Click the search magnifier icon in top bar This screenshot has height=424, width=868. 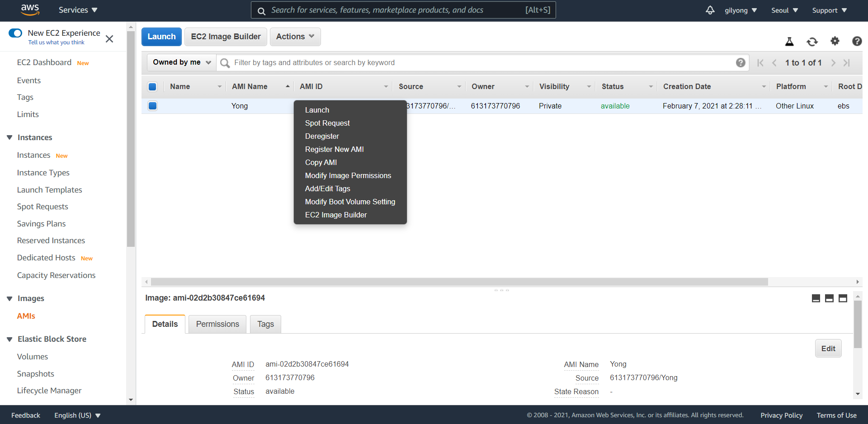(x=261, y=10)
